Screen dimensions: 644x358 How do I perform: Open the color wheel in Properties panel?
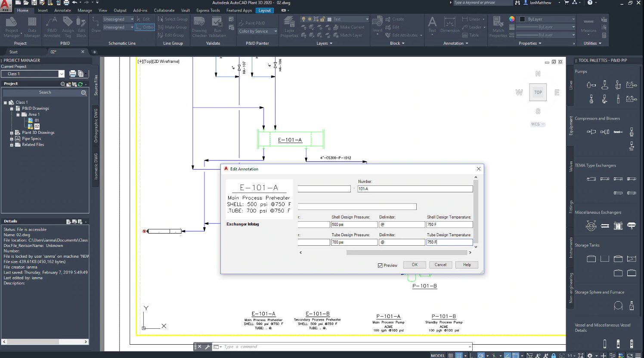512,19
